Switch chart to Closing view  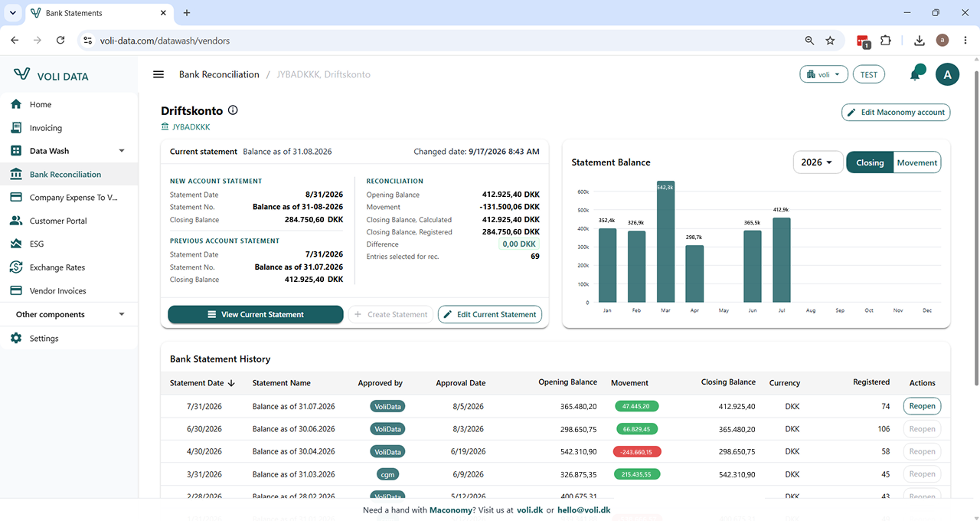870,162
